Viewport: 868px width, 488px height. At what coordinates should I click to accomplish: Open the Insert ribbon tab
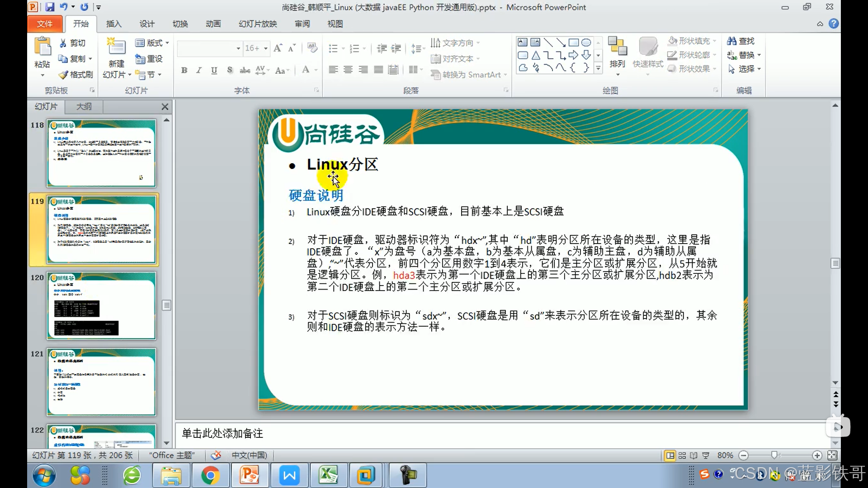click(x=113, y=24)
